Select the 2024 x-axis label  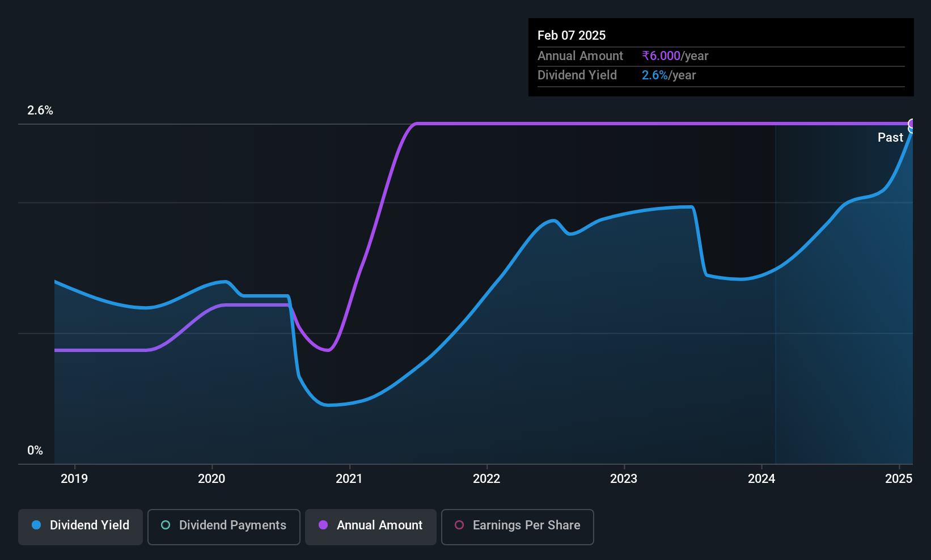tap(761, 478)
